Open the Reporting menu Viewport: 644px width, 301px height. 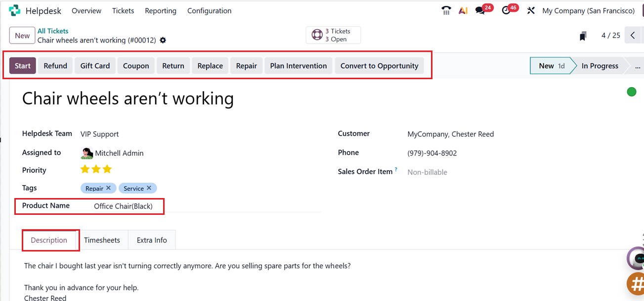click(x=161, y=10)
